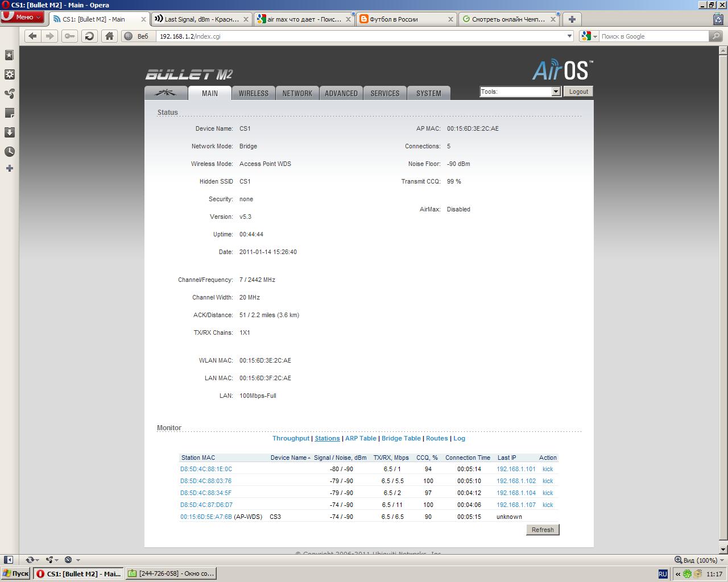This screenshot has height=582, width=728.
Task: Reload the page with the refresh icon
Action: click(89, 36)
